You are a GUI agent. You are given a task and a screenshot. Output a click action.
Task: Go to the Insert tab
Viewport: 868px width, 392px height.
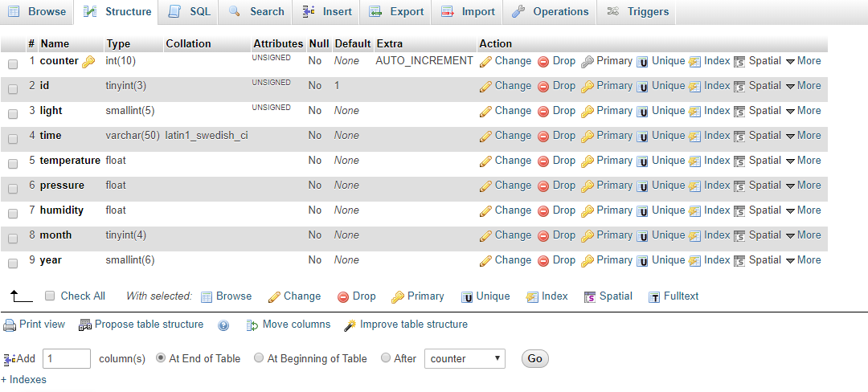pyautogui.click(x=326, y=11)
